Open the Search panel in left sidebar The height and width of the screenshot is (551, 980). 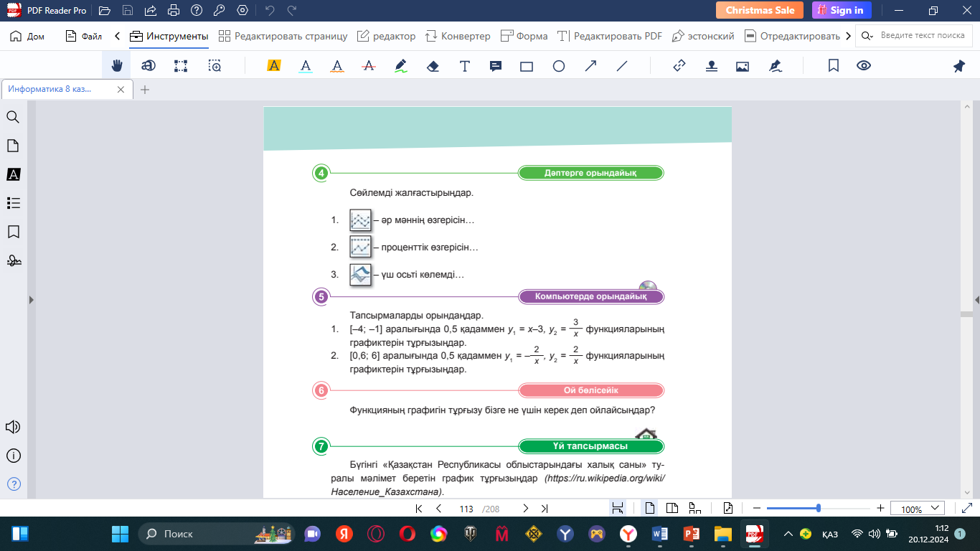click(13, 117)
